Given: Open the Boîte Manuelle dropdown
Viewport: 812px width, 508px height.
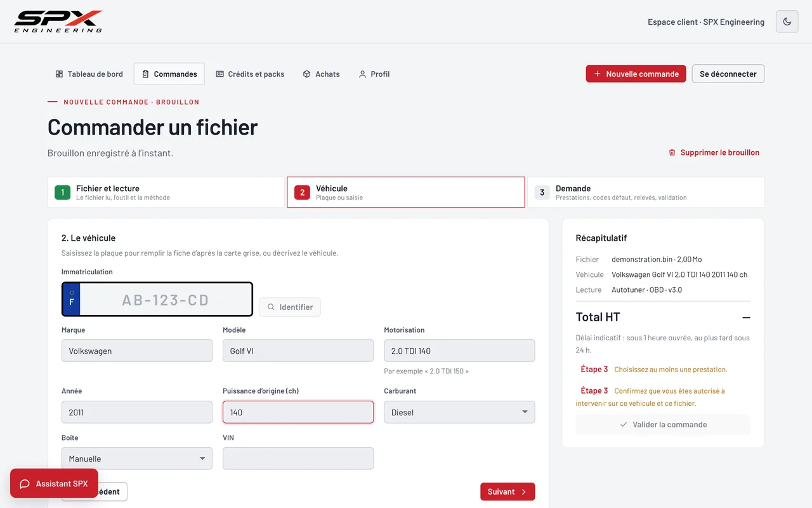Looking at the screenshot, I should pos(137,458).
